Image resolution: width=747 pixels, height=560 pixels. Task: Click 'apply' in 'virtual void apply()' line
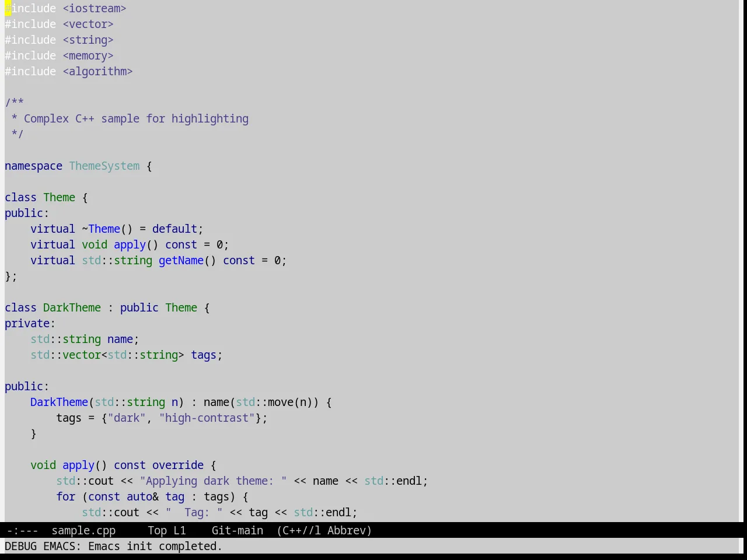[x=130, y=244]
